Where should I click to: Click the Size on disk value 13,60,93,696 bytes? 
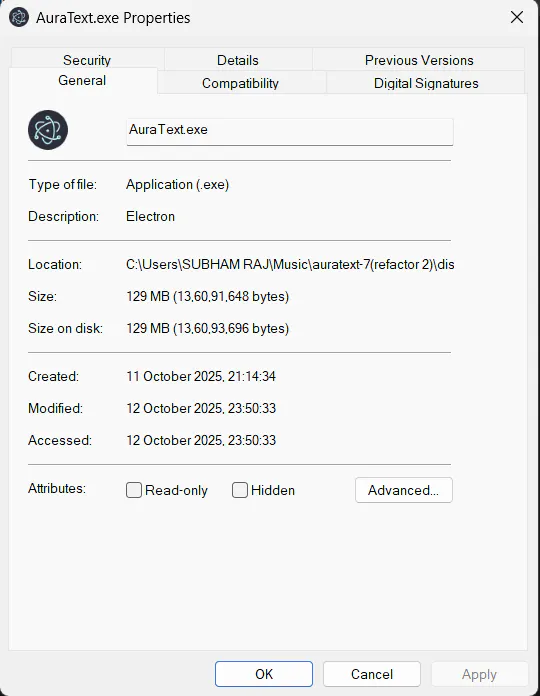tap(208, 328)
